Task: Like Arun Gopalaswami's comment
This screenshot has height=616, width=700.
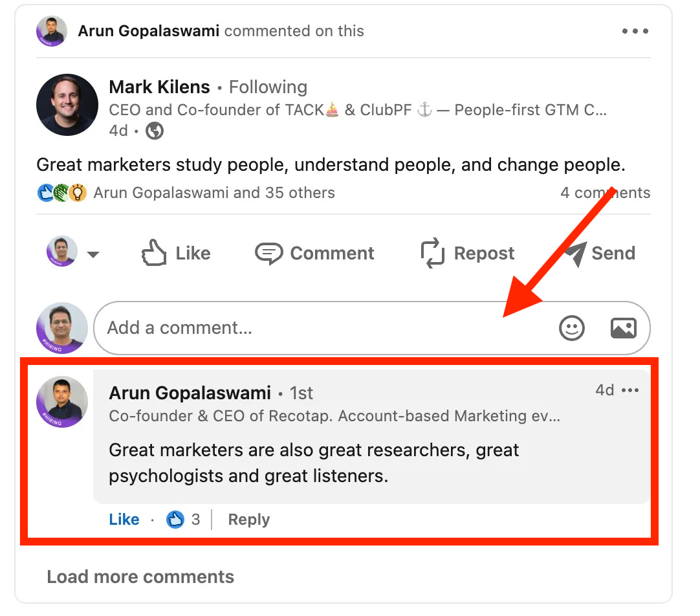Action: [124, 519]
